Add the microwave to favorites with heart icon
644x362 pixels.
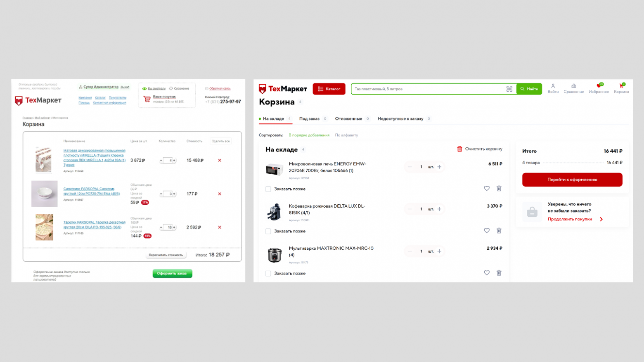tap(487, 188)
